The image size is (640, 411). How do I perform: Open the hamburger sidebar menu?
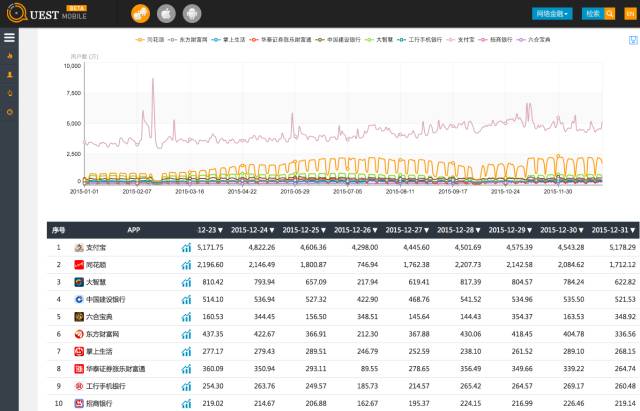tap(9, 38)
